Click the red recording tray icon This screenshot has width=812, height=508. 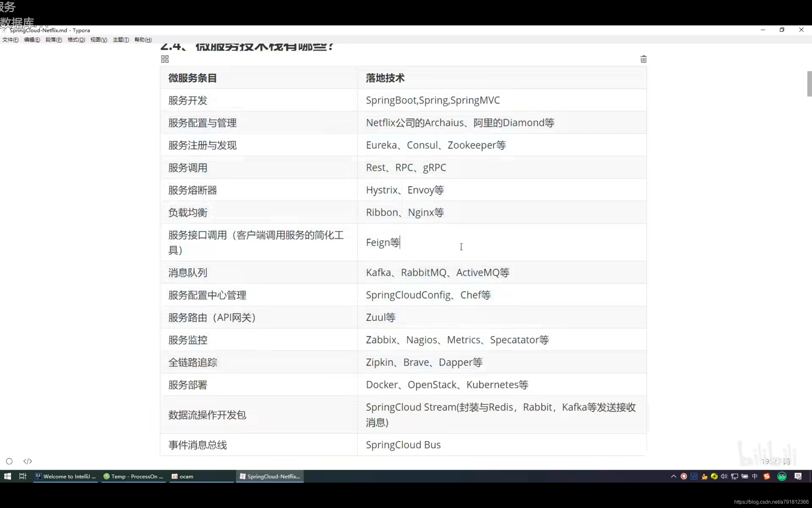coord(684,476)
